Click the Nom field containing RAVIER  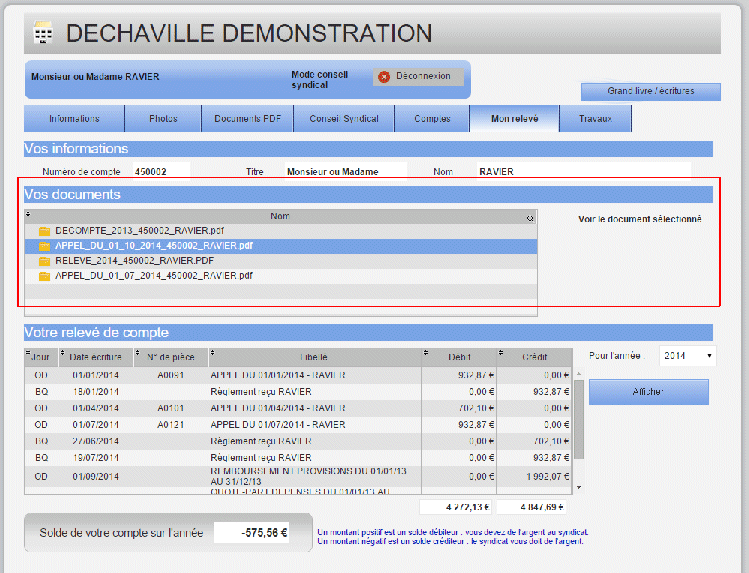(x=584, y=171)
